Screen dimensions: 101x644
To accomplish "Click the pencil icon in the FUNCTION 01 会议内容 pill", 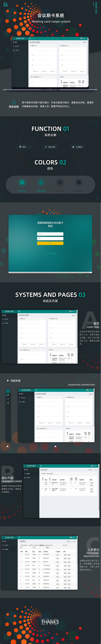I will pyautogui.click(x=46, y=147).
